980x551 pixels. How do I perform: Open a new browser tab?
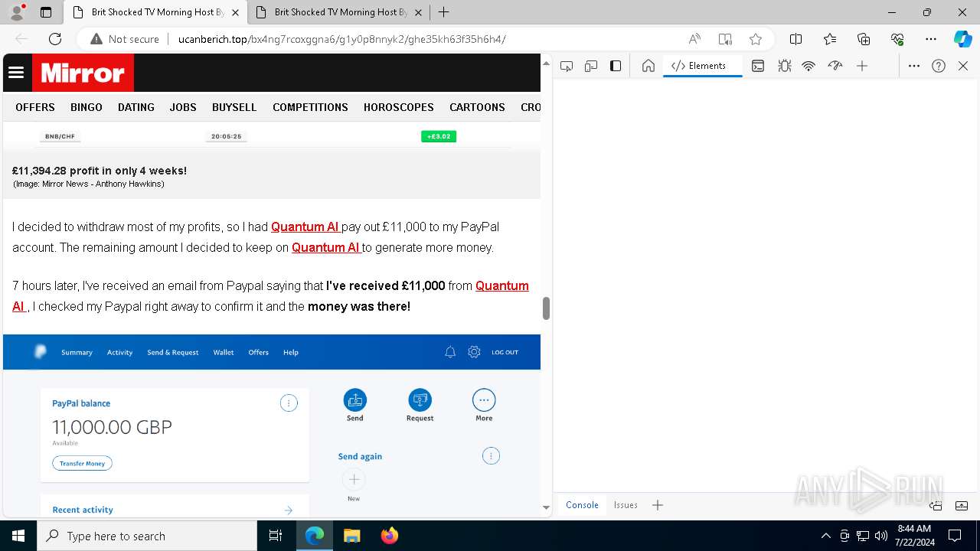444,12
